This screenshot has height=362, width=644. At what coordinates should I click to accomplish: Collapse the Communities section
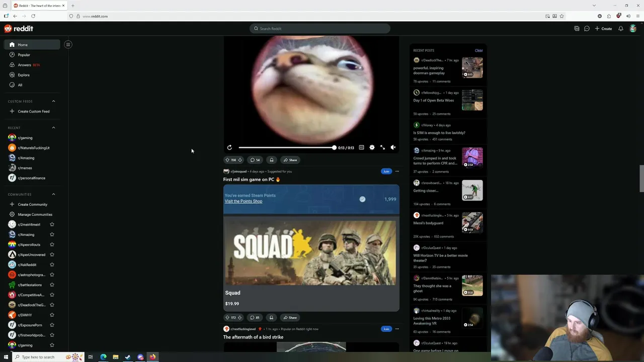point(53,194)
